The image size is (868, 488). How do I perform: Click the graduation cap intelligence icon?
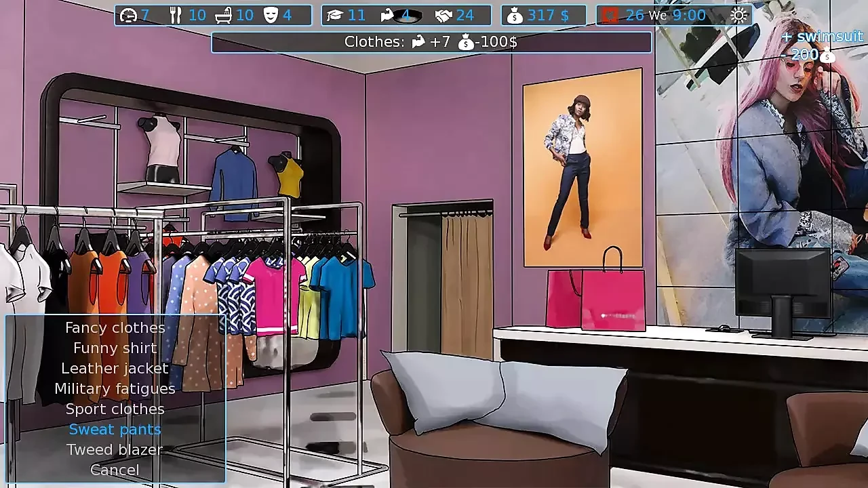[334, 15]
